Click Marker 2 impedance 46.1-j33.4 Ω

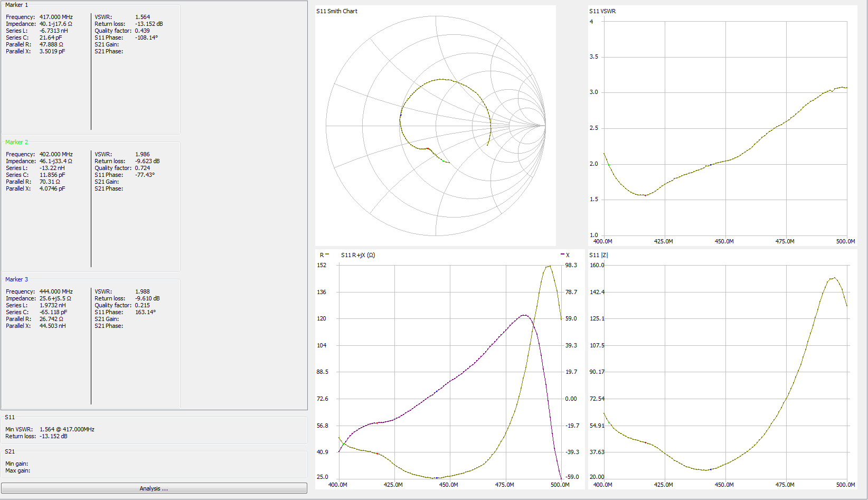click(55, 161)
